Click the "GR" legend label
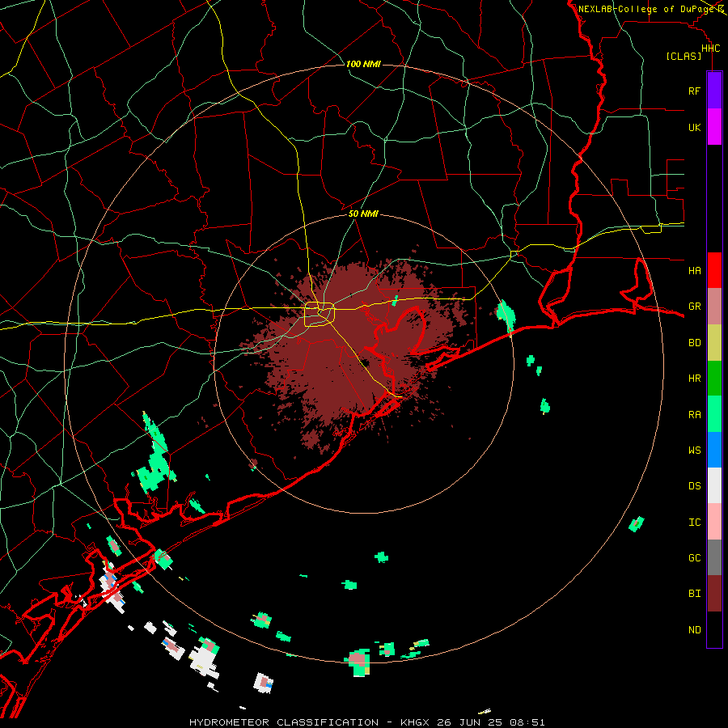The width and height of the screenshot is (728, 728). click(x=694, y=307)
